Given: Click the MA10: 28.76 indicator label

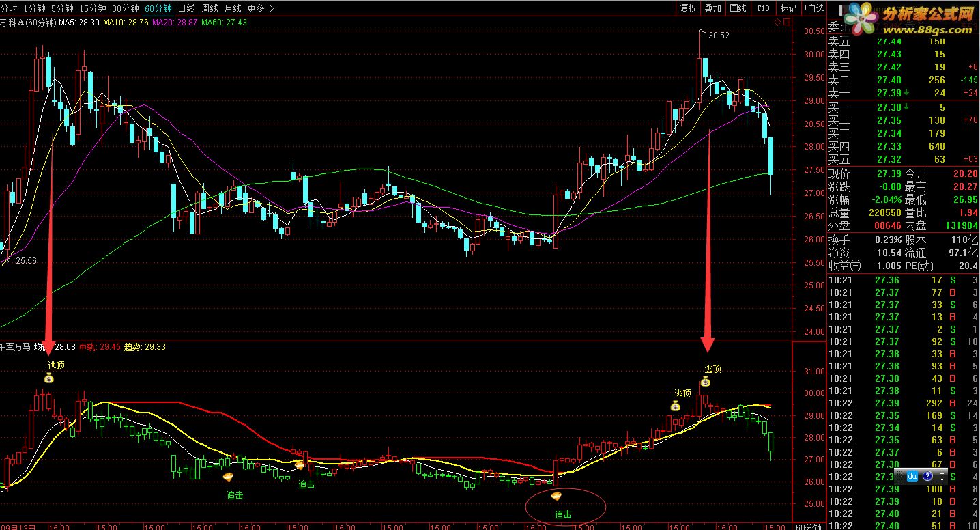Looking at the screenshot, I should pos(126,23).
